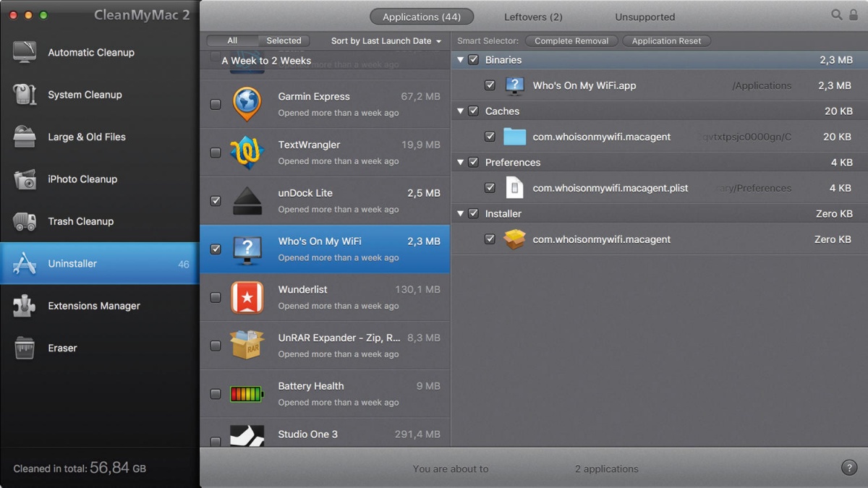Uncheck Who's On My WiFi checkbox in list
The height and width of the screenshot is (488, 868).
point(216,249)
